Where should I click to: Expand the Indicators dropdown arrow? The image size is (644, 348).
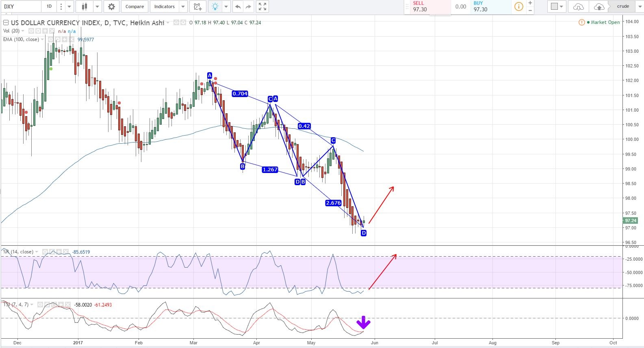click(x=183, y=6)
